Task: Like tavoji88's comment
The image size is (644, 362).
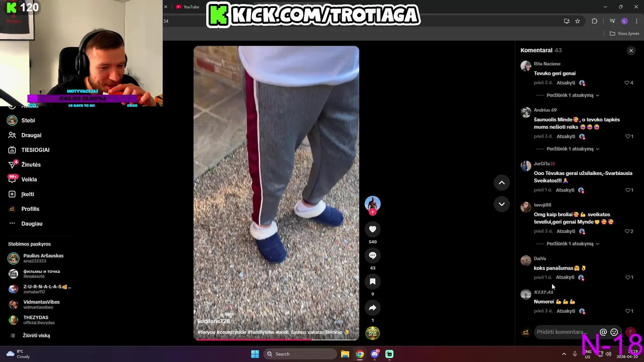Action: pyautogui.click(x=628, y=231)
